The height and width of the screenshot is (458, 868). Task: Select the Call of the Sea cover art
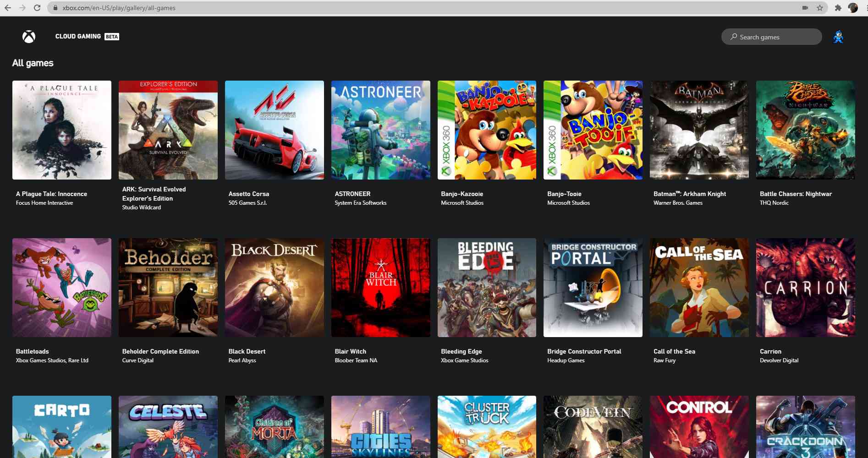[x=699, y=288]
